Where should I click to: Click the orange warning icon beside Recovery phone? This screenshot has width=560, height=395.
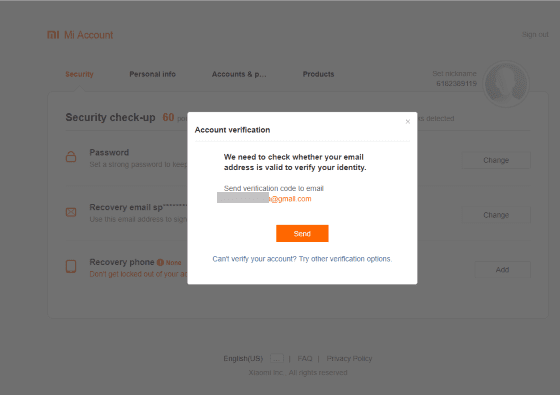coord(160,262)
